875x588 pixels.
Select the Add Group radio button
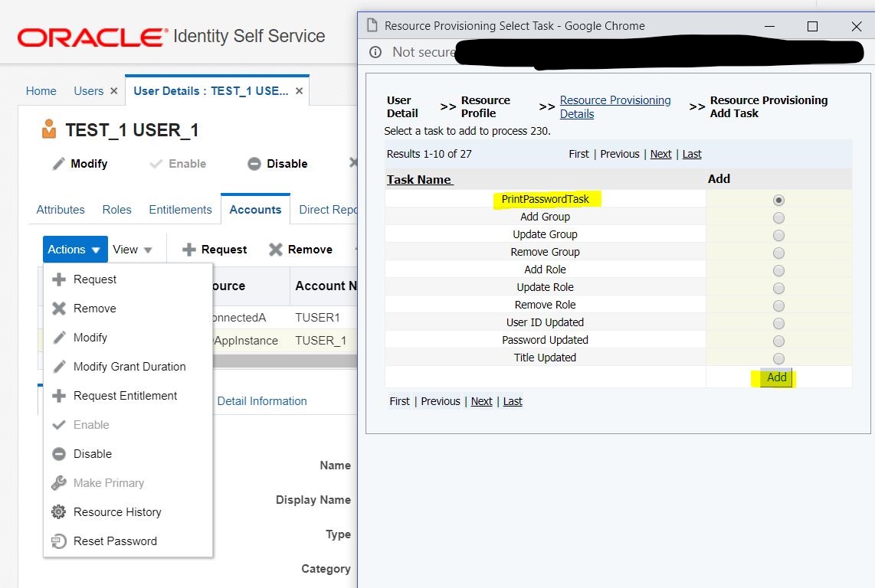[778, 217]
